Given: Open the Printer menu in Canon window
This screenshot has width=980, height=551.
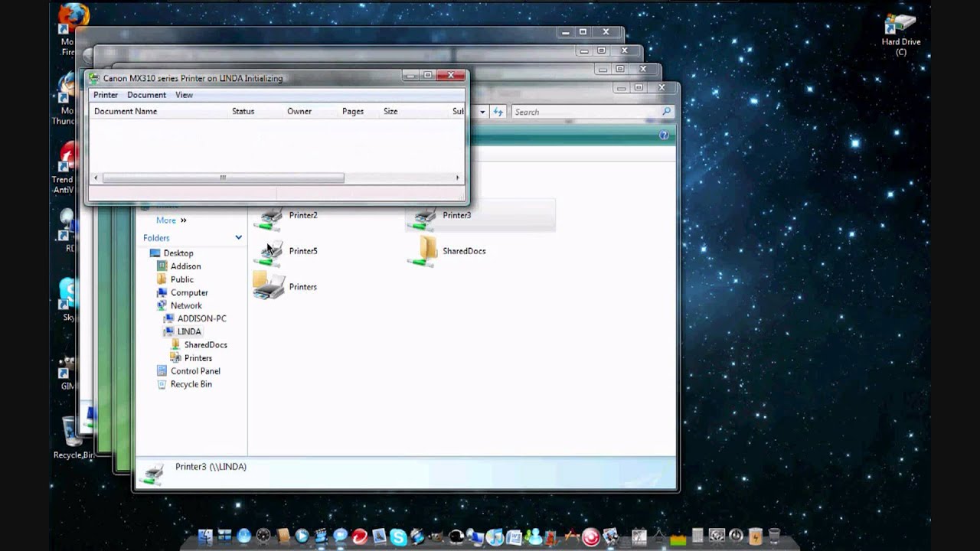Looking at the screenshot, I should click(x=106, y=95).
